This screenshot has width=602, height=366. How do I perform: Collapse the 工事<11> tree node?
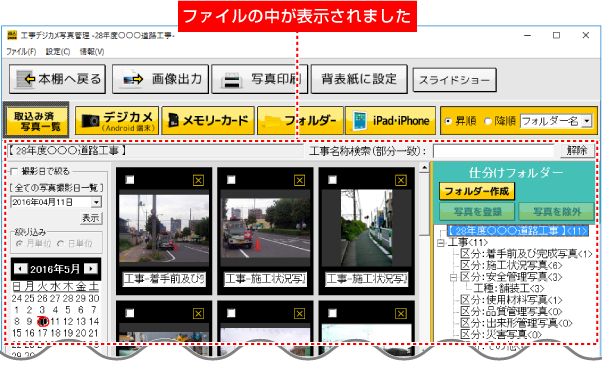(x=441, y=243)
